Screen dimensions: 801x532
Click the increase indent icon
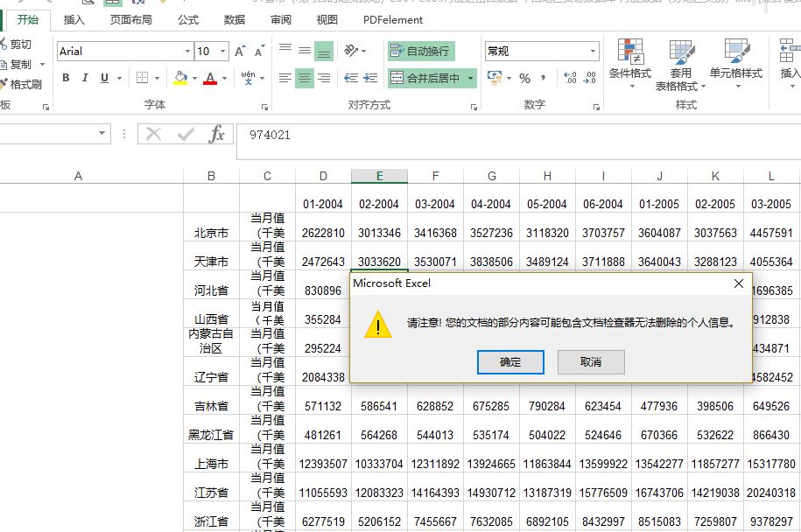[x=370, y=78]
